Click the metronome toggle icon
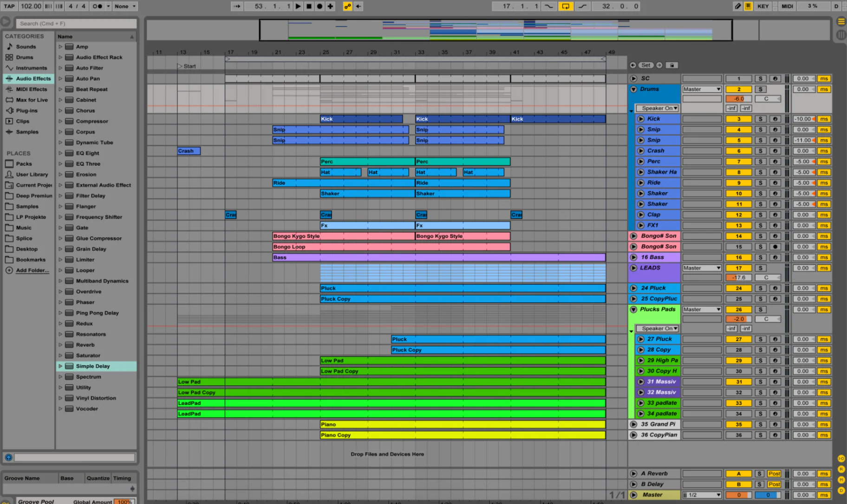847x504 pixels. (97, 6)
